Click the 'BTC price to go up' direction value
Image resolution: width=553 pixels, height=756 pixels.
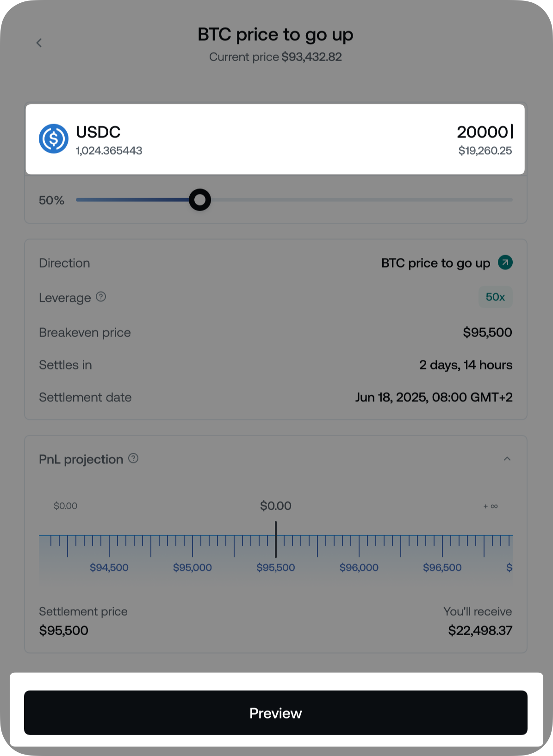(435, 263)
